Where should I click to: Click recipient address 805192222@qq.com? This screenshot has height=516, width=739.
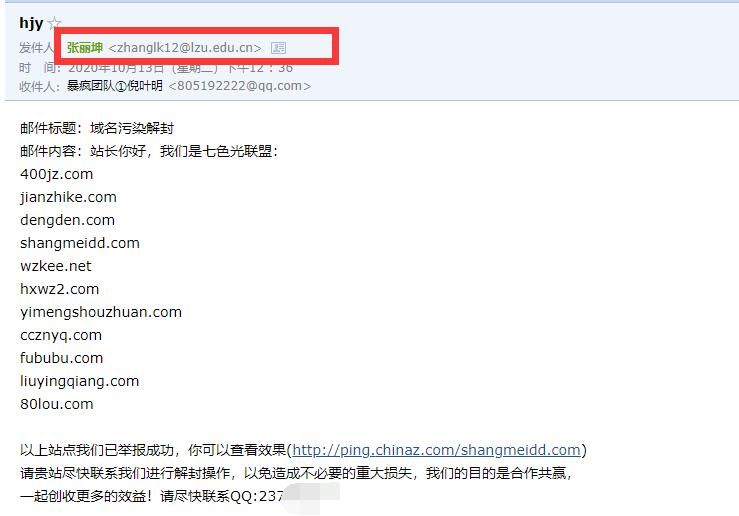[239, 86]
